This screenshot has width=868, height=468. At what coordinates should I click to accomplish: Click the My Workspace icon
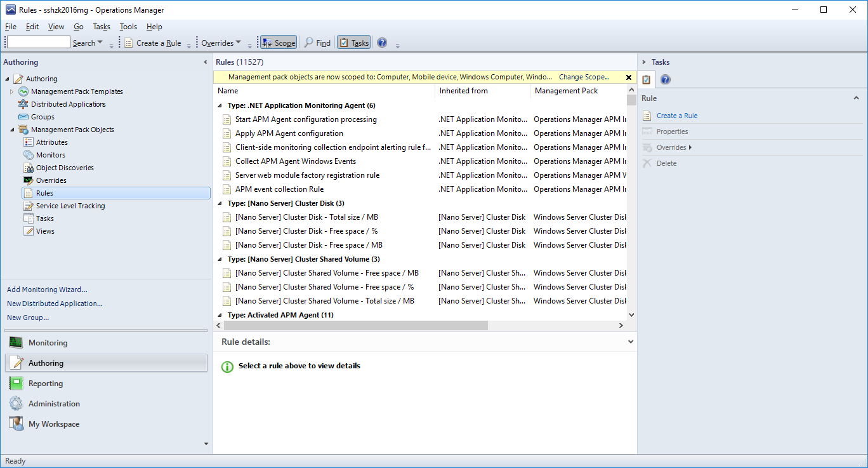point(16,424)
